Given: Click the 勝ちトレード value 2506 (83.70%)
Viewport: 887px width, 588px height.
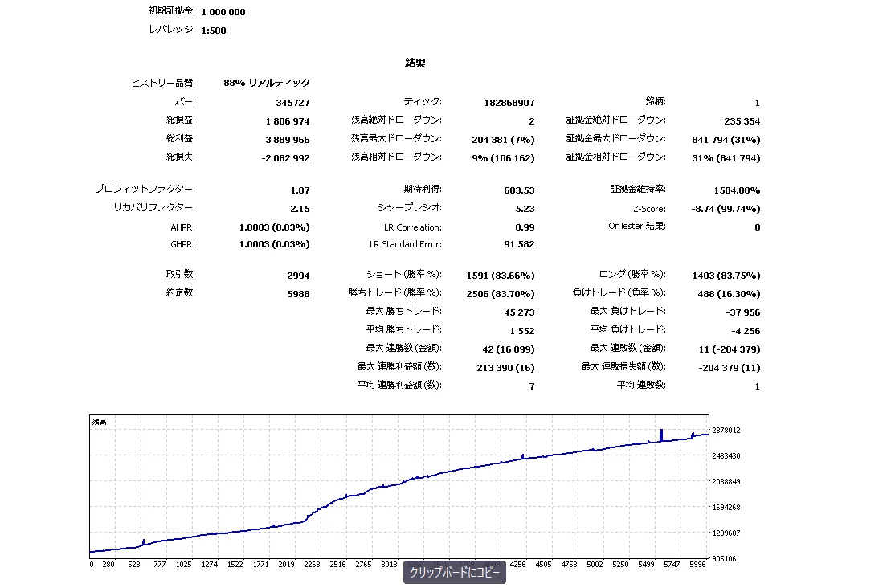Looking at the screenshot, I should (x=500, y=294).
